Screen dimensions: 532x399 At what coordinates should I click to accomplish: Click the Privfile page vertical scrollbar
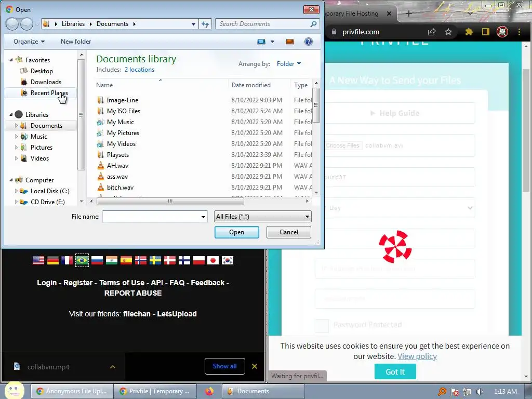(x=526, y=129)
